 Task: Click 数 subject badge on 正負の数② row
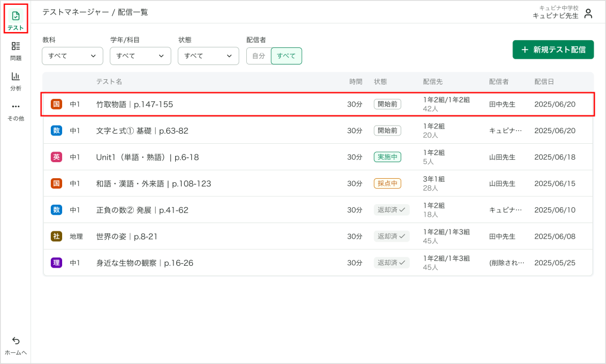[56, 210]
